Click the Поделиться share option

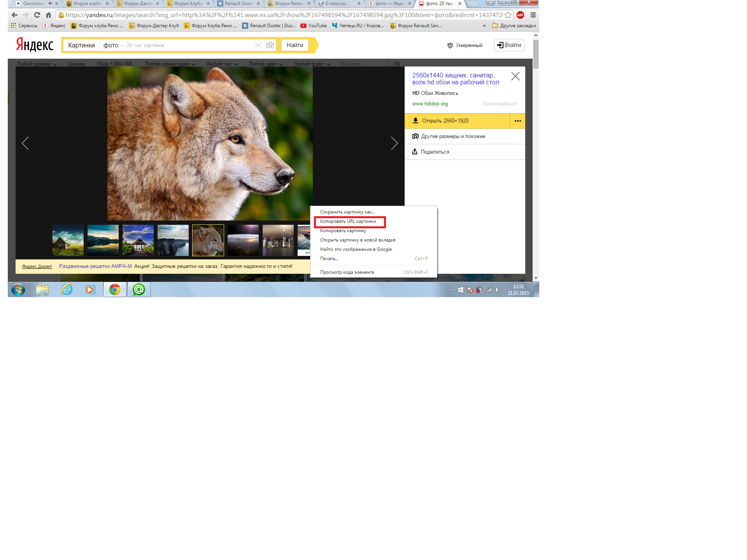(465, 152)
